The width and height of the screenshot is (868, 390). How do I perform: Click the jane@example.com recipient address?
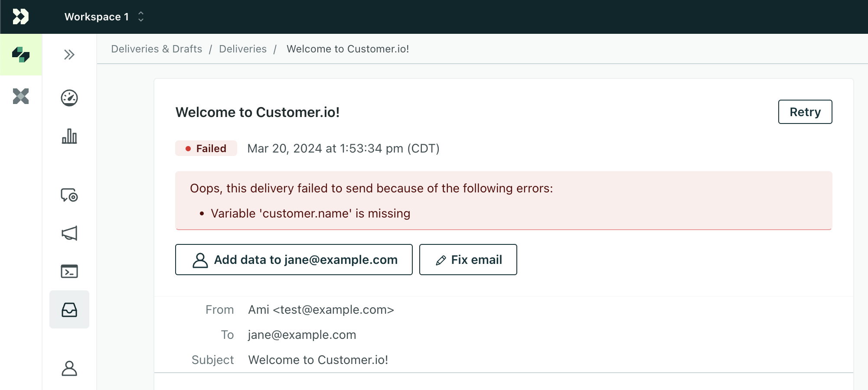pyautogui.click(x=302, y=335)
